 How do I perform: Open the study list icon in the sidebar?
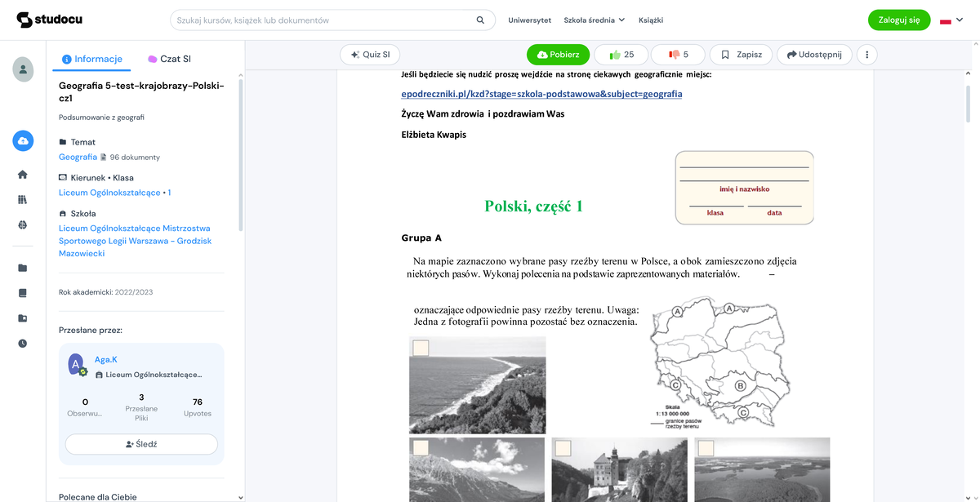coord(23,318)
